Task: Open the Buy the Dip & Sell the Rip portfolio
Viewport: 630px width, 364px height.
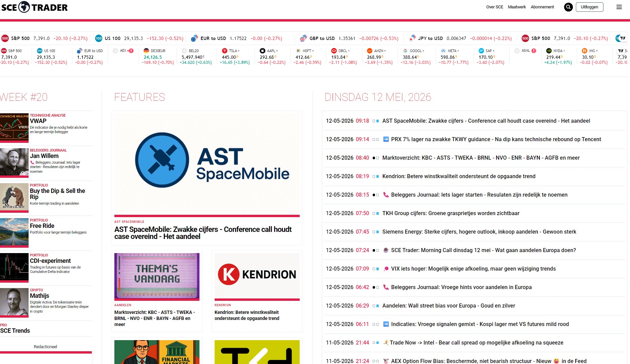Action: click(58, 194)
